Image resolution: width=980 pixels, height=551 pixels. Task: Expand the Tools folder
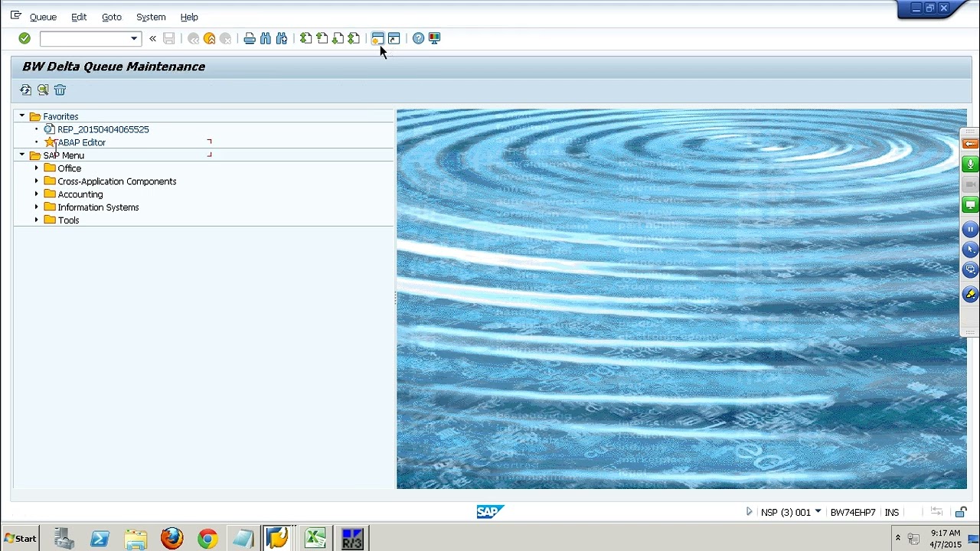[x=36, y=220]
